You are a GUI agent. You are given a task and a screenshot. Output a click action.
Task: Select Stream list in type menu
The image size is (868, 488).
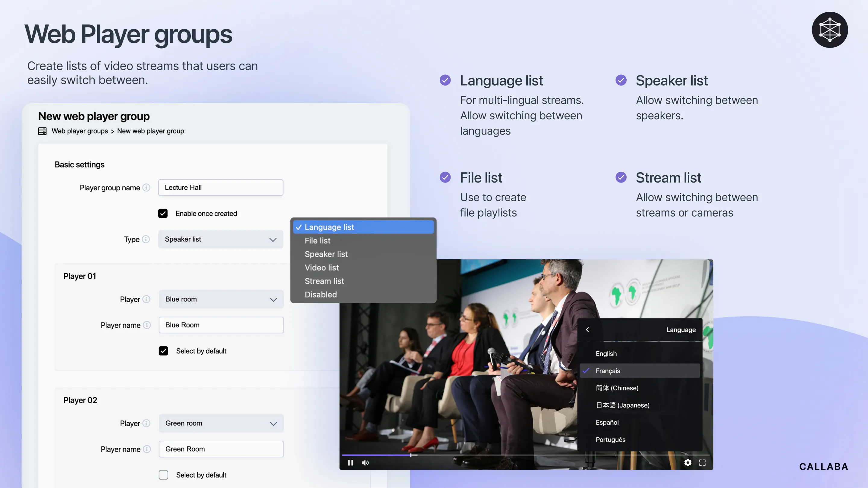coord(363,281)
